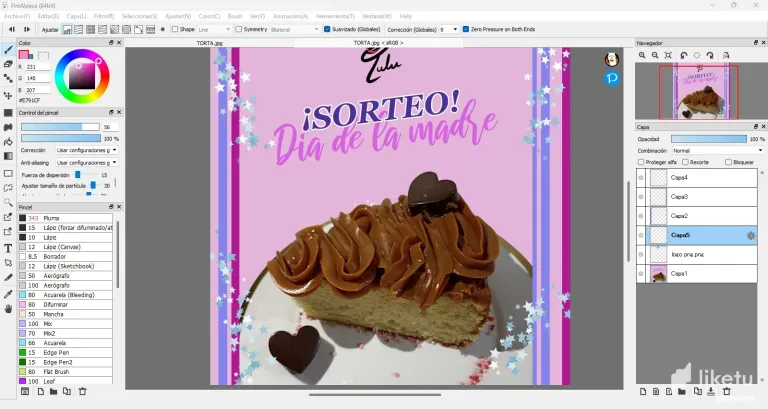The width and height of the screenshot is (768, 409).
Task: Choose the rectangular Selection tool
Action: 8,173
